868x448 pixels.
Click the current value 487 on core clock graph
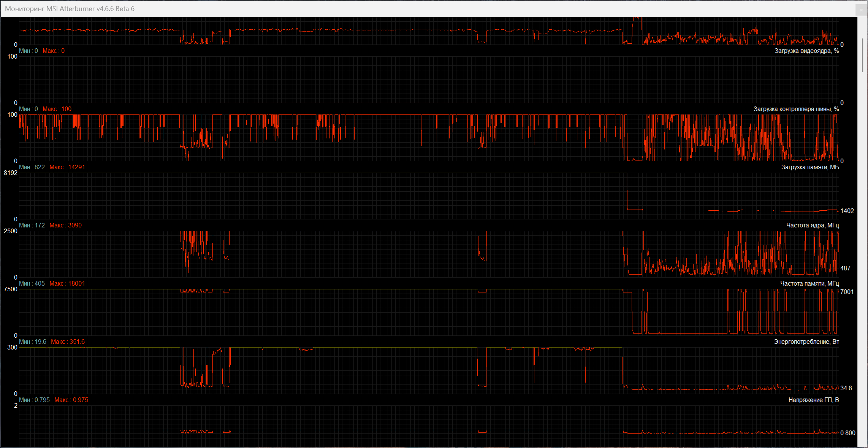tap(845, 268)
